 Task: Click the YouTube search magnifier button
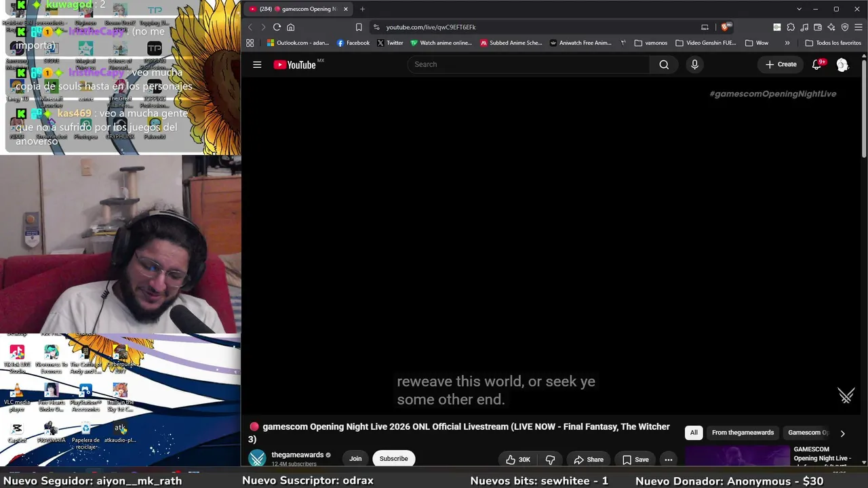click(664, 64)
